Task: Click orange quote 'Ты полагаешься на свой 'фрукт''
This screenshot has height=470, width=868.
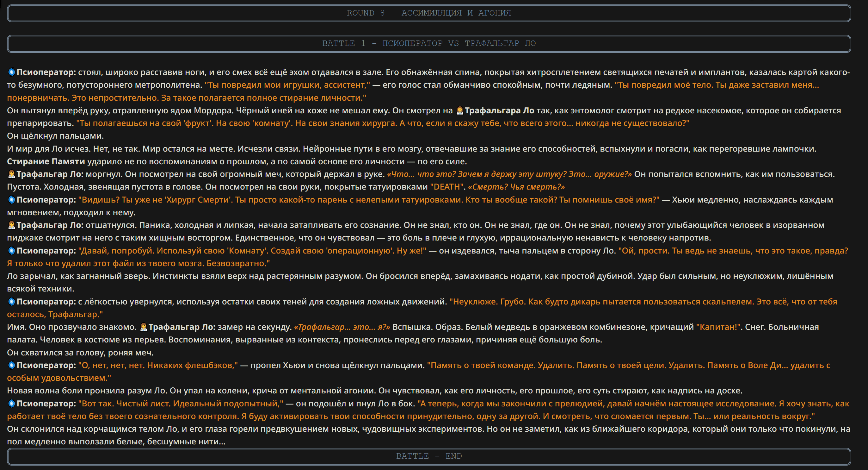Action: (x=145, y=123)
